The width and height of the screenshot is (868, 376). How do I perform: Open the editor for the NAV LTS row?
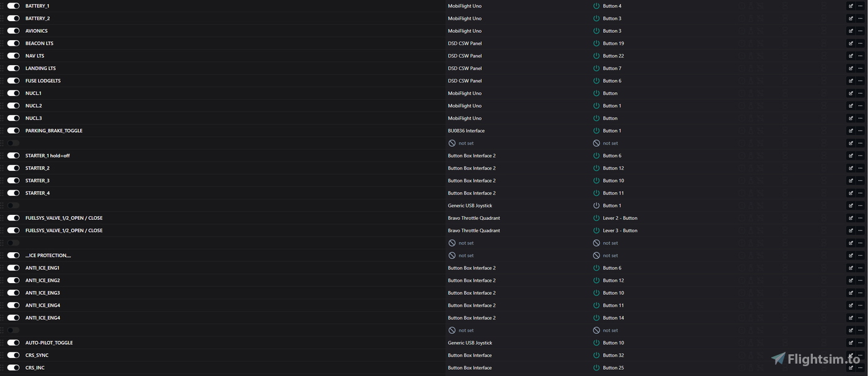click(x=851, y=56)
